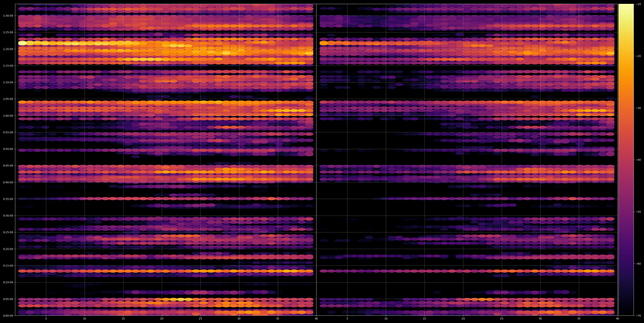Image resolution: width=644 pixels, height=323 pixels.
Task: Pick the 0:45:00 y-axis tick label
Action: coord(8,166)
